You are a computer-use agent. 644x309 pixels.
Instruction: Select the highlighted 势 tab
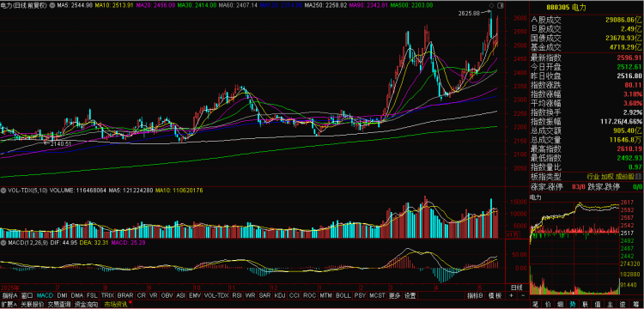[x=573, y=304]
